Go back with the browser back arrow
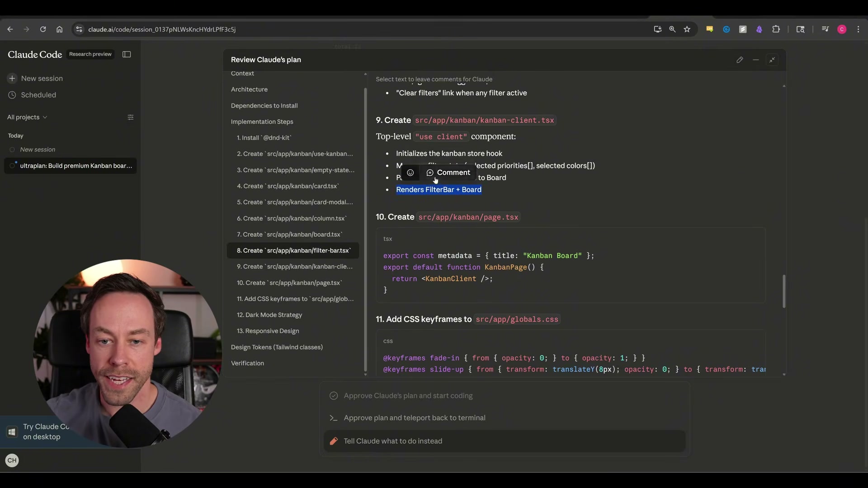868x488 pixels. (x=10, y=29)
